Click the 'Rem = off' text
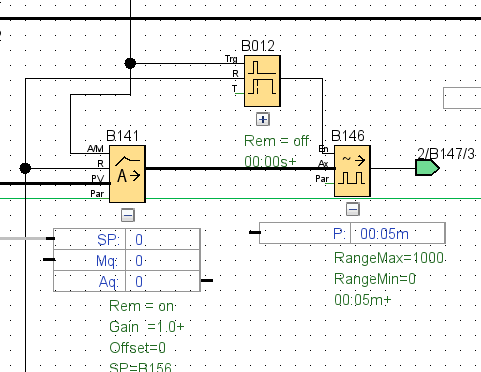This screenshot has height=372, width=481. [277, 141]
